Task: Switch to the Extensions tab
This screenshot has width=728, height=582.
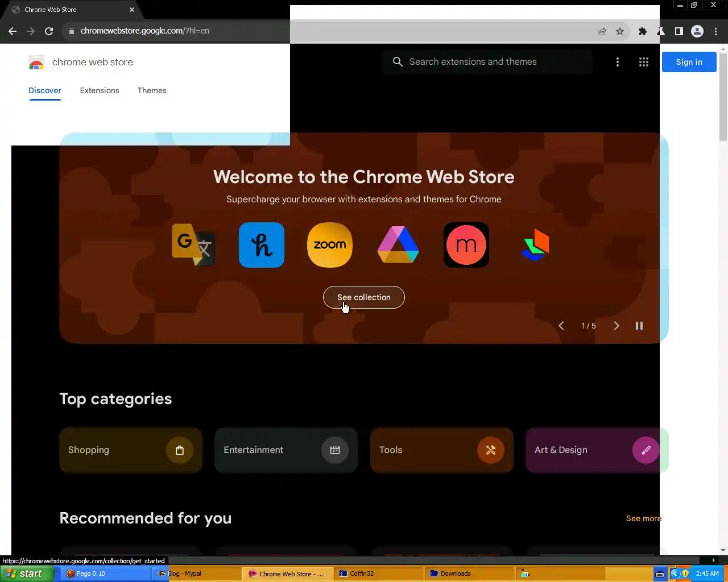Action: coord(100,90)
